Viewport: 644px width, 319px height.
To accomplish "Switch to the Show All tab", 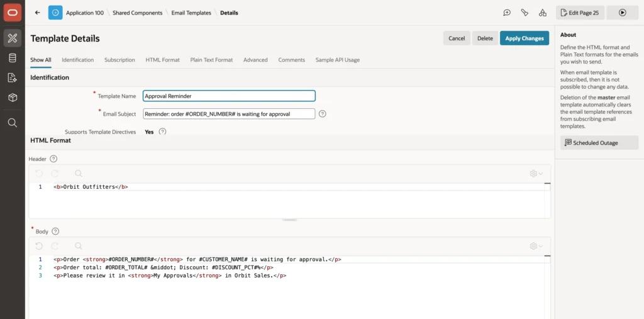I will click(x=41, y=60).
